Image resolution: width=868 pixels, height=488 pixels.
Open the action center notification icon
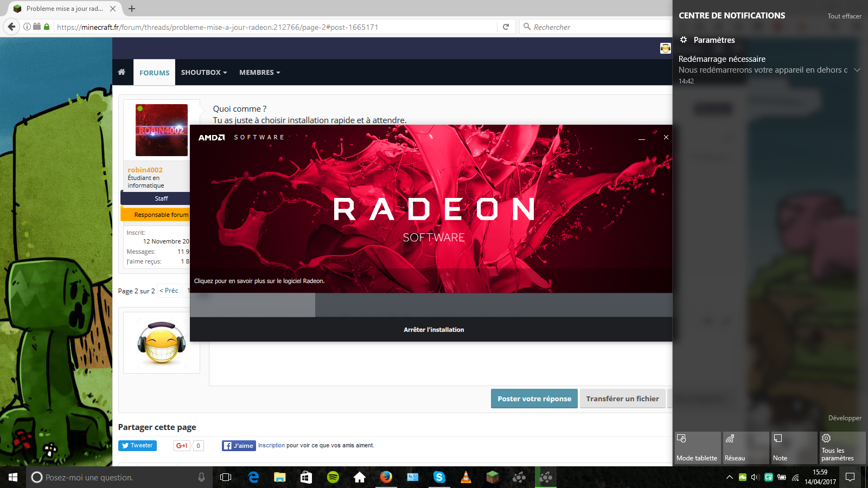coord(850,477)
